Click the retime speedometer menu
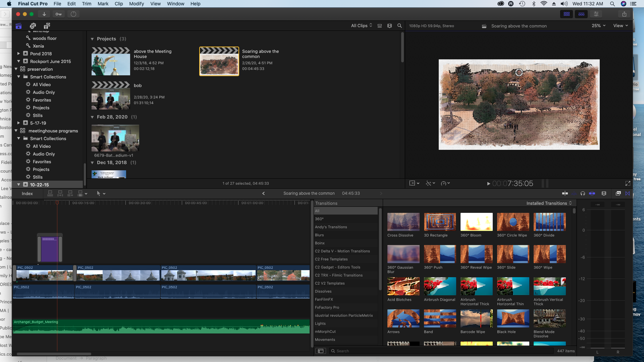644x362 pixels. pos(445,183)
